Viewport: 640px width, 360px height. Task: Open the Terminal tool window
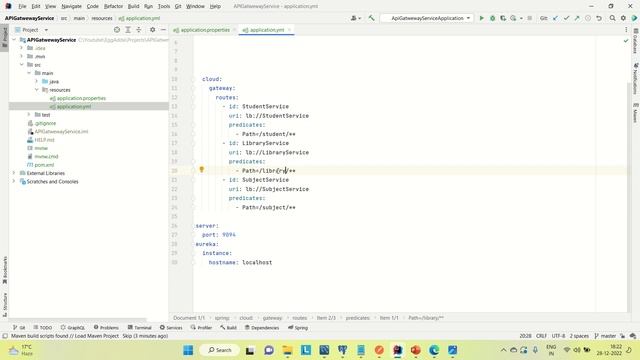pos(139,327)
